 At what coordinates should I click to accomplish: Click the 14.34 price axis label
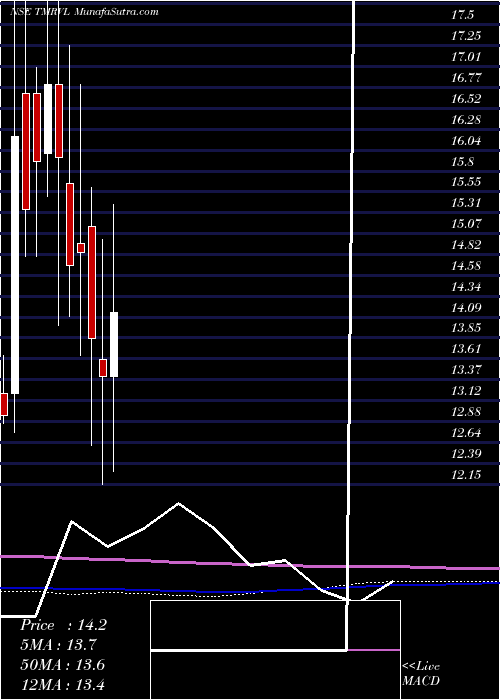tap(466, 287)
